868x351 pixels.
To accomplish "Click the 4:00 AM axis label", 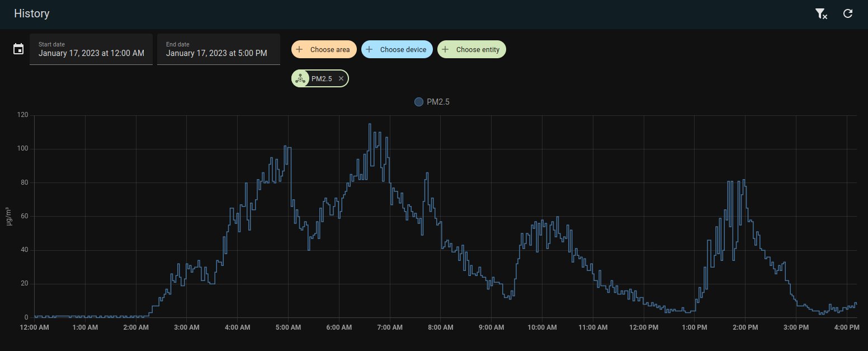I will coord(238,327).
